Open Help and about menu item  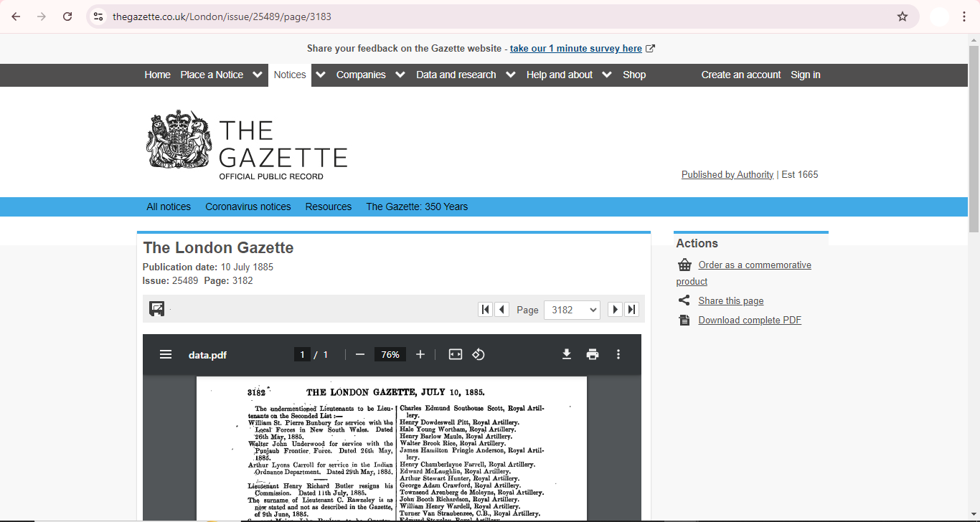click(560, 75)
